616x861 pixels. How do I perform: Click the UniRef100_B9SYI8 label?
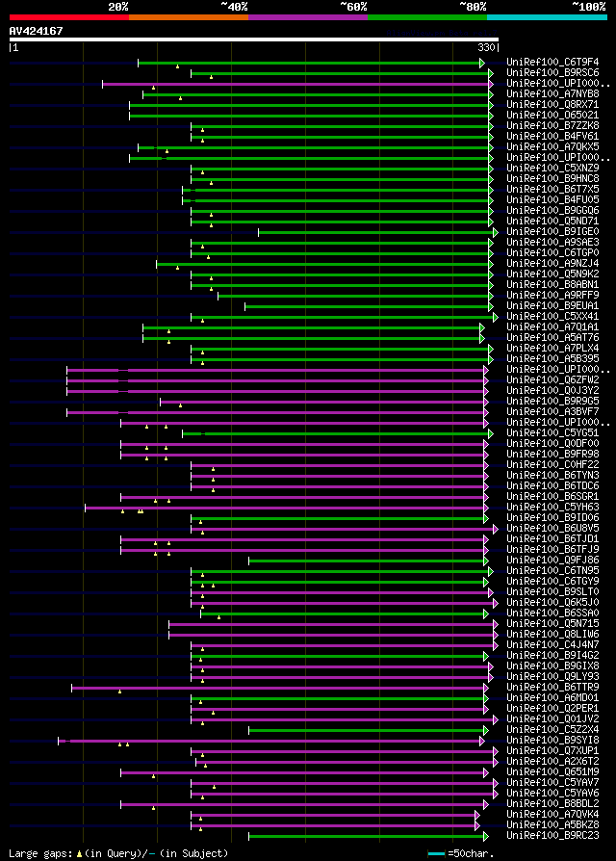pos(552,741)
